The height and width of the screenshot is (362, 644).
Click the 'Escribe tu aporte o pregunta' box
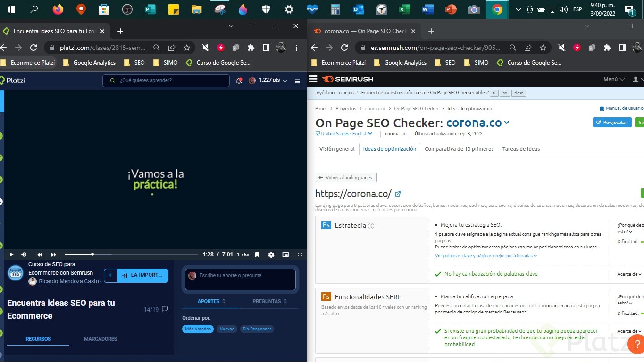[x=241, y=280]
